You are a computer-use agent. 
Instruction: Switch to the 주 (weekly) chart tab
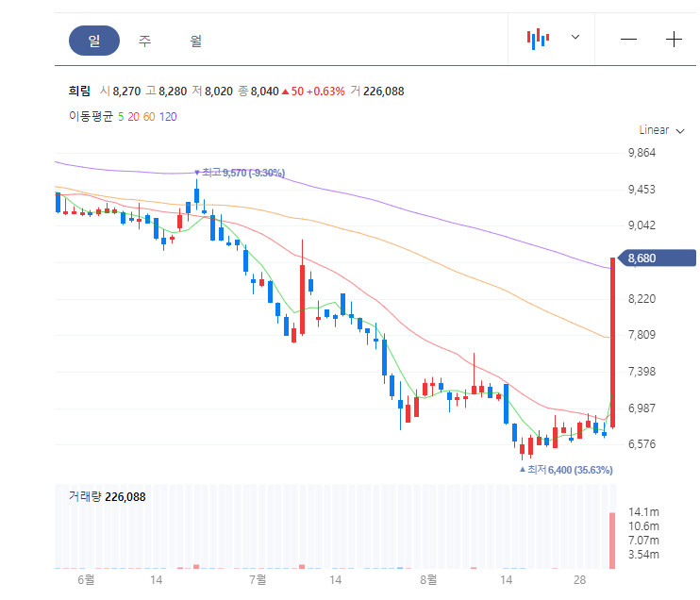[144, 41]
